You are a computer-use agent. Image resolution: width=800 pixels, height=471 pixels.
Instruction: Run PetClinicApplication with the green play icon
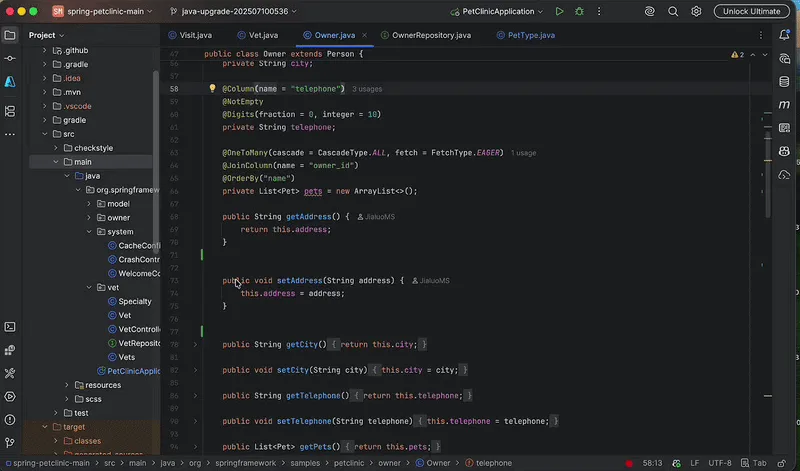[x=559, y=11]
